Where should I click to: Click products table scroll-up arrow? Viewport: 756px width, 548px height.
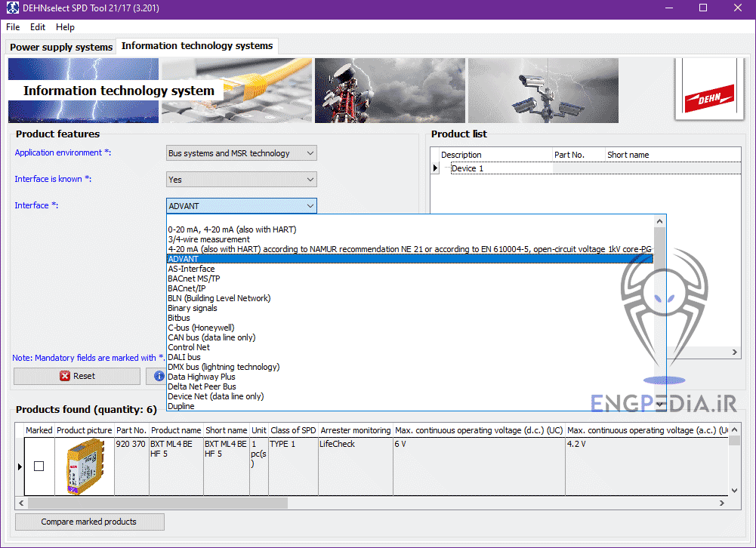coord(734,429)
